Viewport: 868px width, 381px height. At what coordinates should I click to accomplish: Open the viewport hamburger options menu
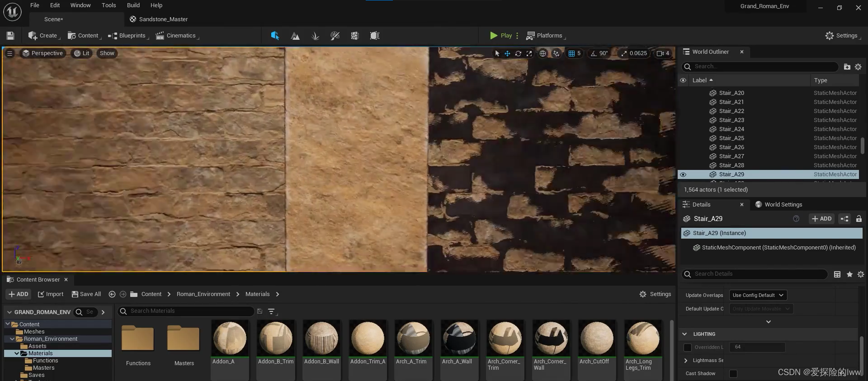click(x=9, y=53)
